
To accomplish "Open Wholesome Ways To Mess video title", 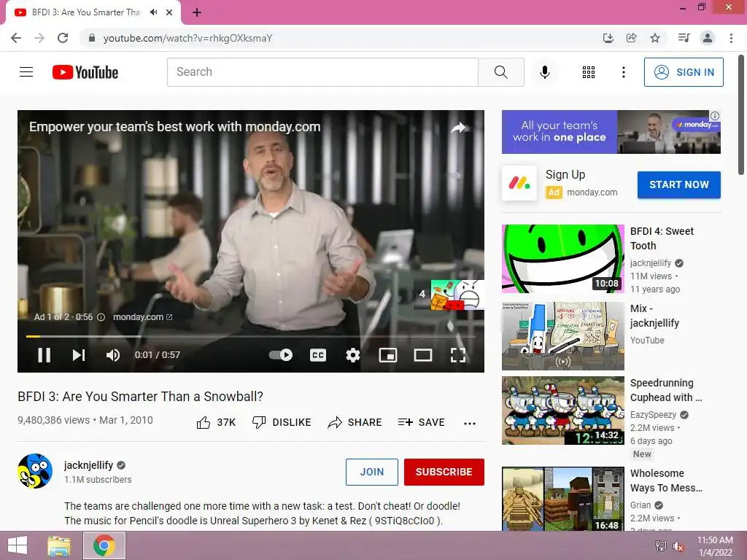I will click(666, 481).
